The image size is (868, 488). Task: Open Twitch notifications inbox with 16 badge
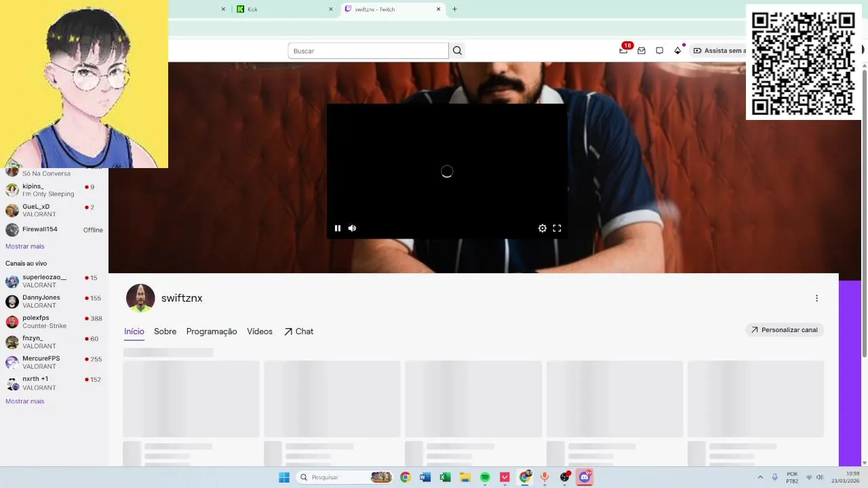point(624,50)
